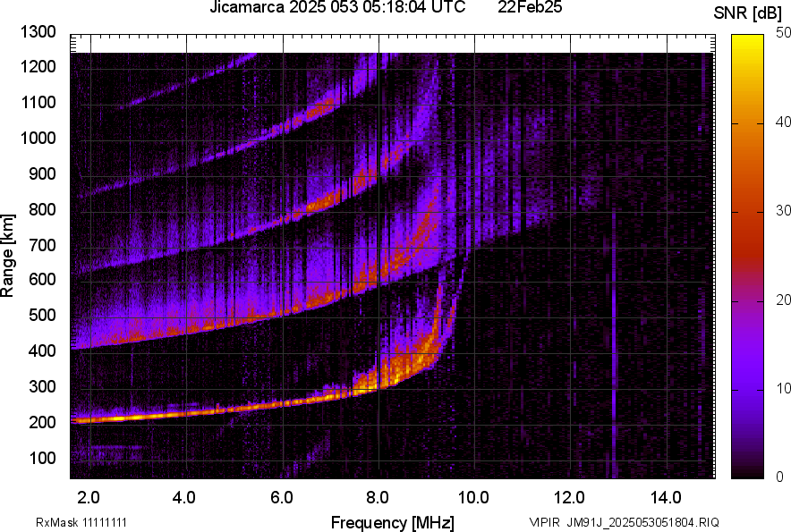This screenshot has width=791, height=532.
Task: Click the 10 tick label on the colorbar
Action: (784, 389)
